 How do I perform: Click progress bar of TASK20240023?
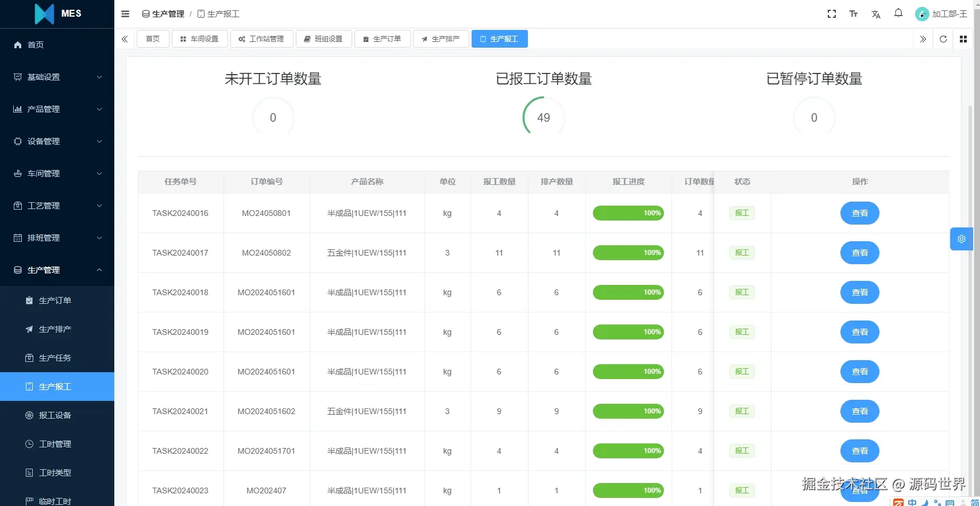tap(628, 490)
